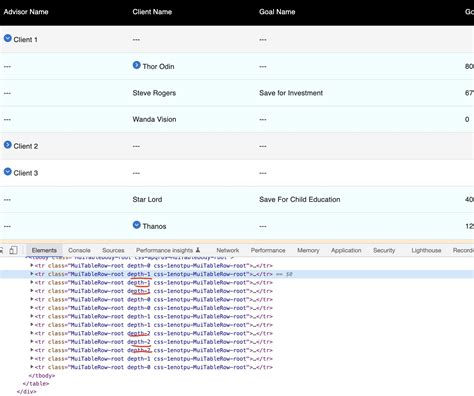Image resolution: width=474 pixels, height=396 pixels.
Task: Expand the last depth-0 tr element
Action: pos(32,367)
